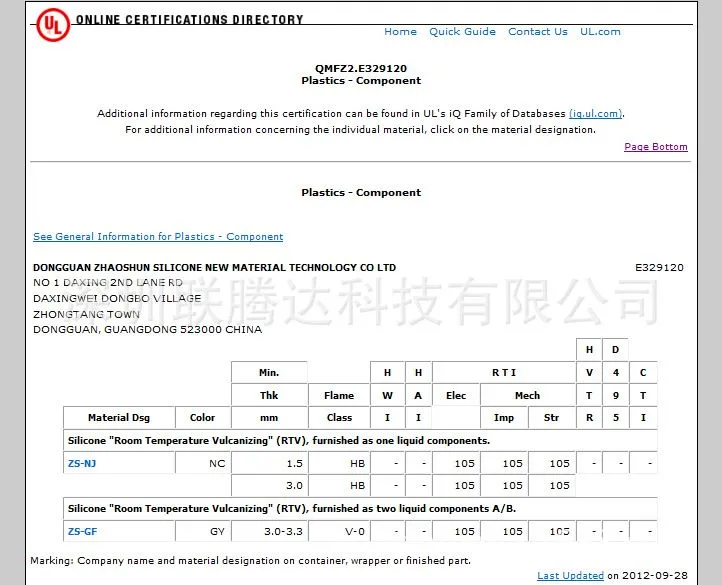Click the QMFZ2.E329120 heading
The width and height of the screenshot is (722, 585).
coord(361,69)
